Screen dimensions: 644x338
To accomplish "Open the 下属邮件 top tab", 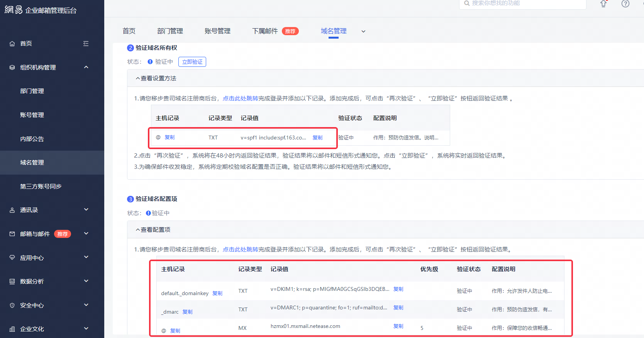I will coord(265,31).
